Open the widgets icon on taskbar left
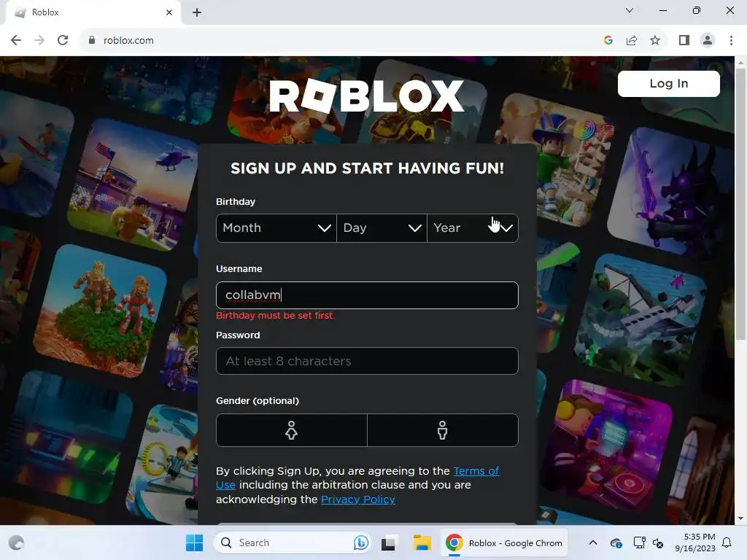 pos(17,542)
